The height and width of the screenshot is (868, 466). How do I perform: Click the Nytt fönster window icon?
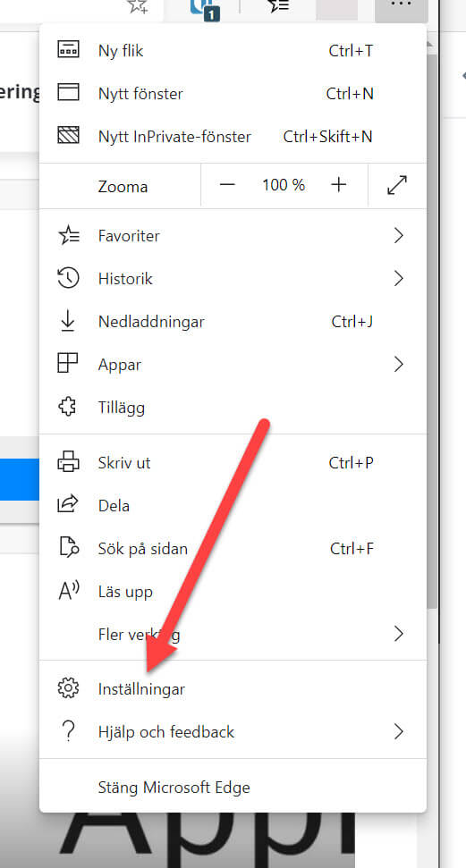coord(68,92)
